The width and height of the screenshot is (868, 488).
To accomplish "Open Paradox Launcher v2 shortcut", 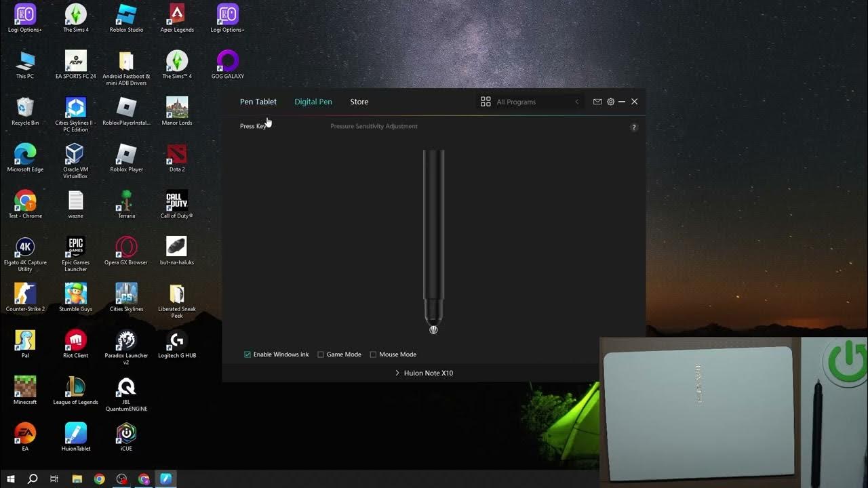I will [x=126, y=348].
